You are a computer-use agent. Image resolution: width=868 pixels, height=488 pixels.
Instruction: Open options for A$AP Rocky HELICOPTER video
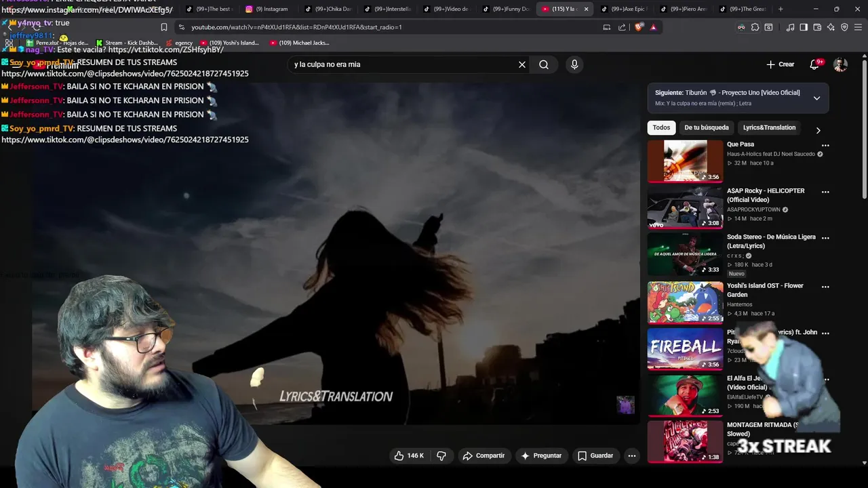pos(825,192)
